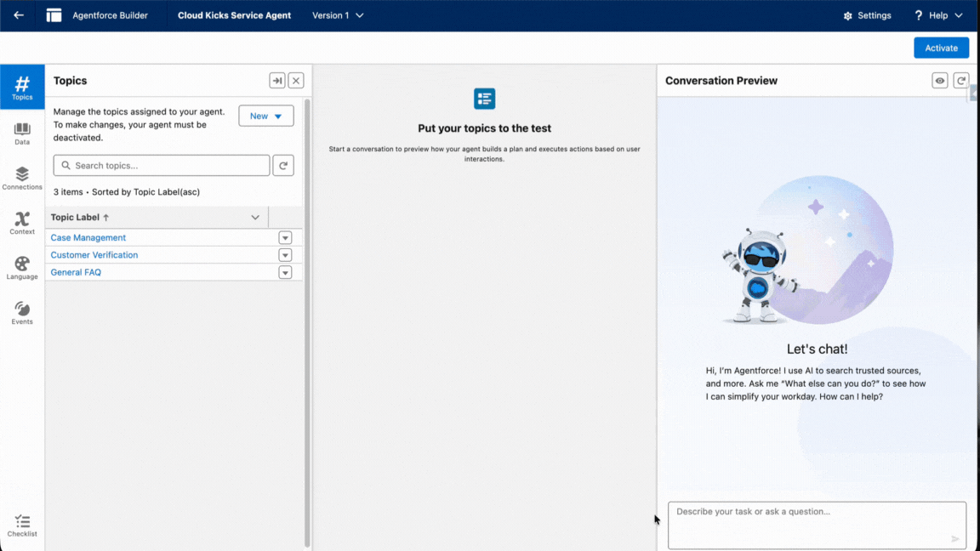Focus the Search topics field
Image resolution: width=980 pixels, height=551 pixels.
(162, 166)
